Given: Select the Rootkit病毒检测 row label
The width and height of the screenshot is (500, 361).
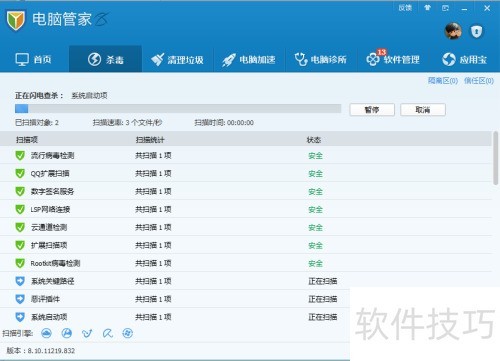Looking at the screenshot, I should [x=55, y=264].
